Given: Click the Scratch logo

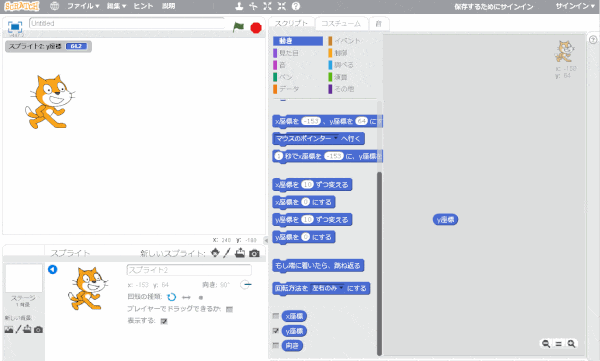Looking at the screenshot, I should coord(22,6).
